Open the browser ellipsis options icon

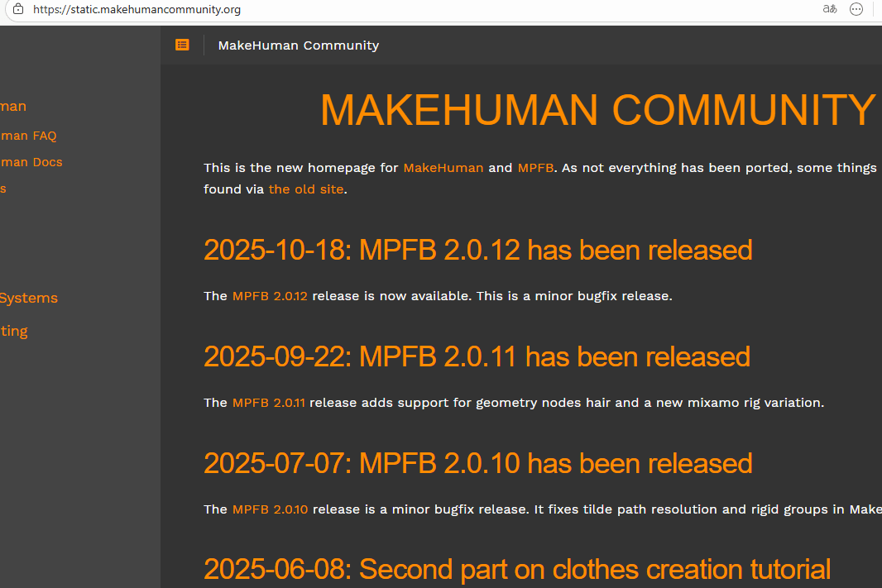click(x=857, y=10)
